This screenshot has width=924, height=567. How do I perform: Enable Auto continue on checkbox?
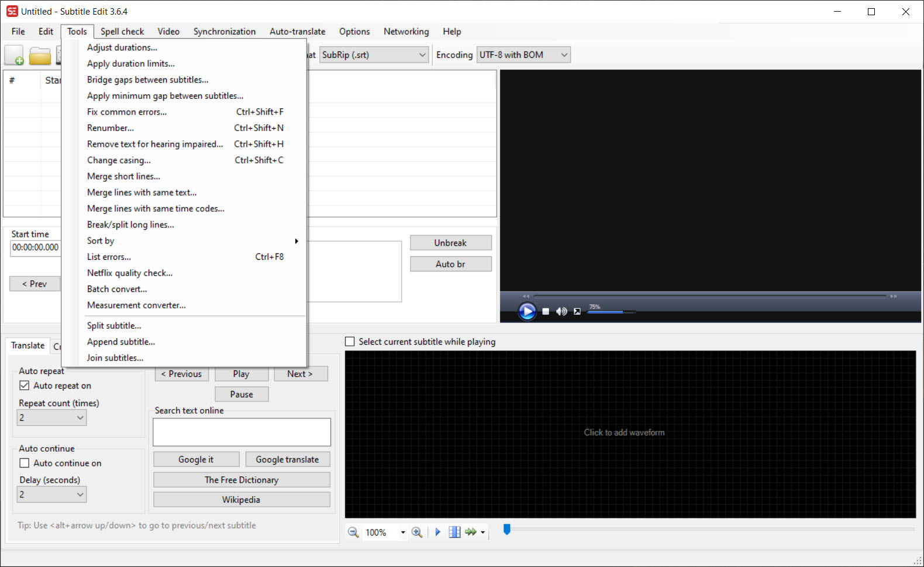(x=25, y=463)
